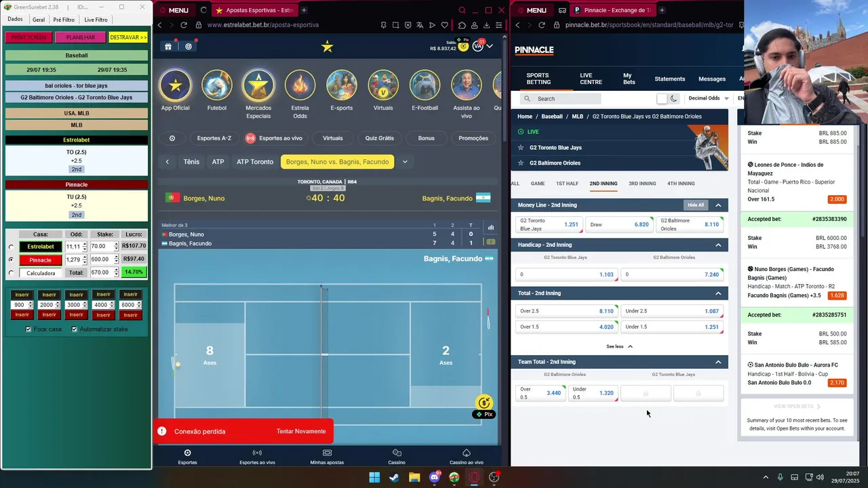Favorite G2 Toronto Blue Jays with star
This screenshot has height=488, width=868.
click(x=521, y=147)
